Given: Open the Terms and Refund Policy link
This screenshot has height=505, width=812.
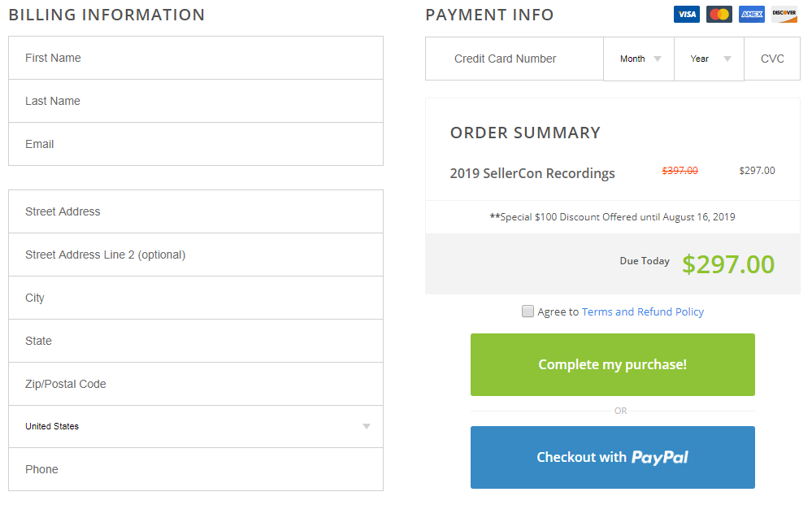Looking at the screenshot, I should [x=643, y=312].
